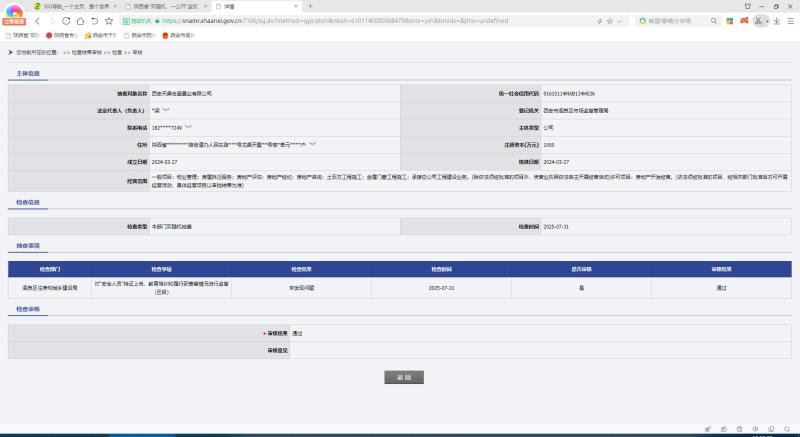Click the browser forward arrow
This screenshot has width=800, height=437.
(x=52, y=20)
